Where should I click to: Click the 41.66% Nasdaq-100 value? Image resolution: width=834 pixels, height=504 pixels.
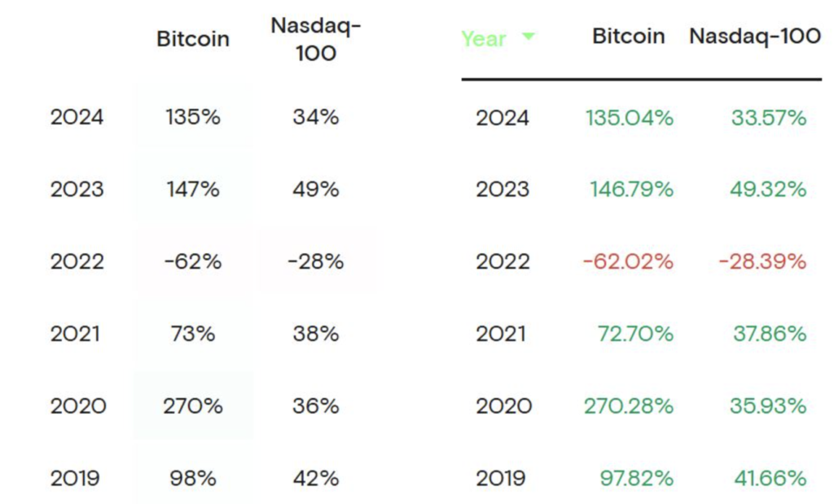click(770, 478)
